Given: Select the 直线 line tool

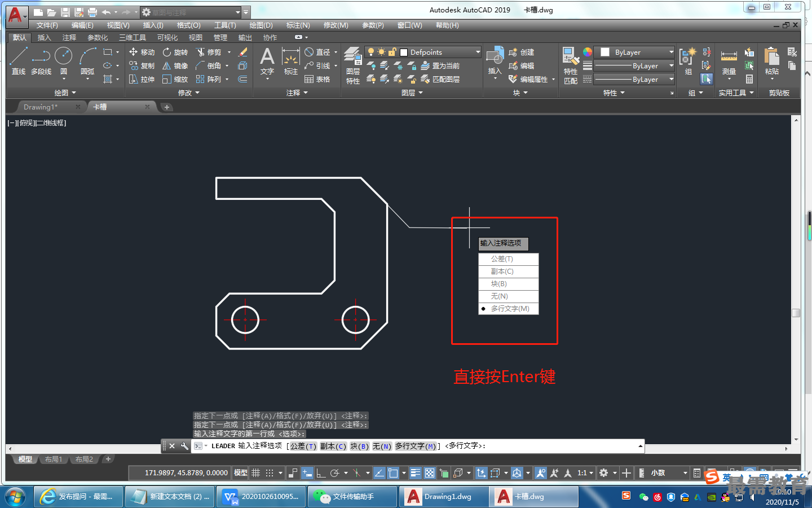Looking at the screenshot, I should click(x=18, y=61).
